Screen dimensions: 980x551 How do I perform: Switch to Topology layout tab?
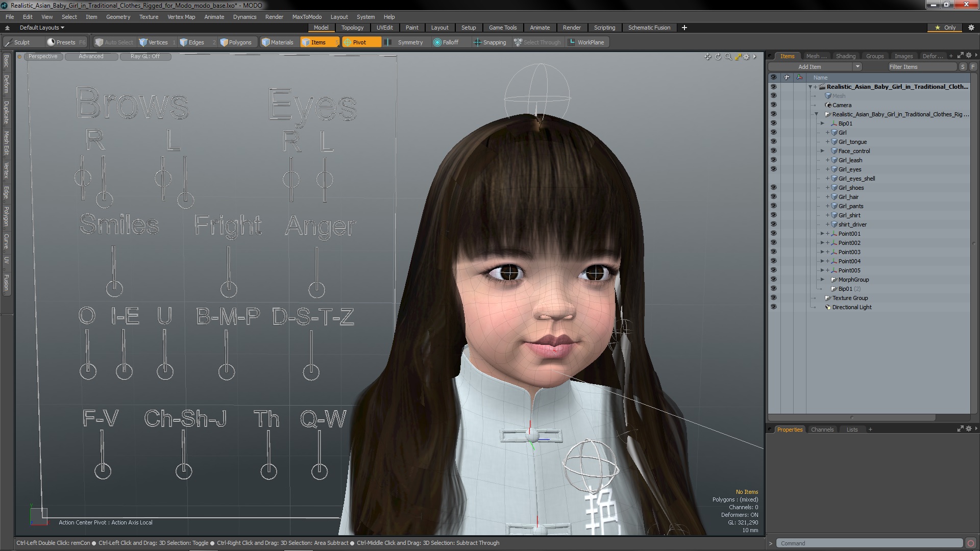pos(352,28)
